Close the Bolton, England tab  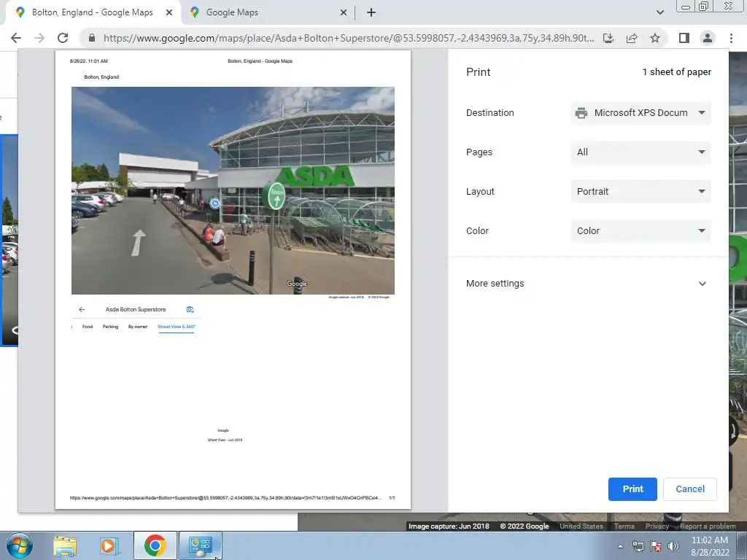point(169,12)
